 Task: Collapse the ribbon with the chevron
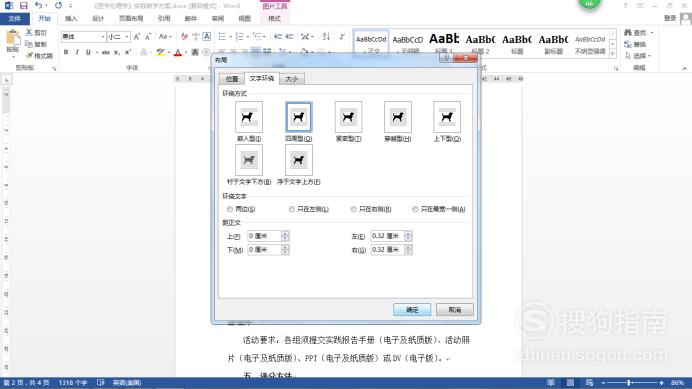pyautogui.click(x=684, y=68)
